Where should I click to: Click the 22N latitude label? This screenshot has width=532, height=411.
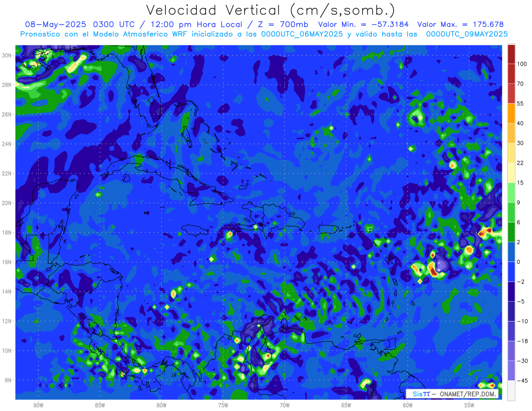tap(7, 173)
